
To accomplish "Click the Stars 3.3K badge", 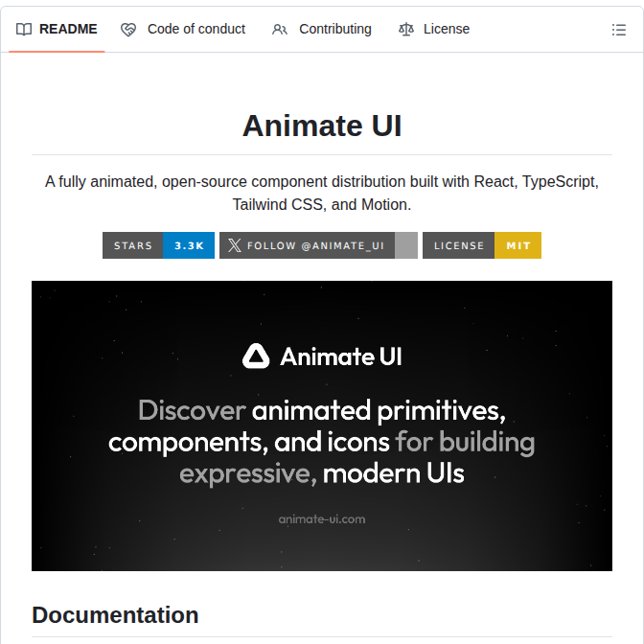I will pyautogui.click(x=158, y=245).
